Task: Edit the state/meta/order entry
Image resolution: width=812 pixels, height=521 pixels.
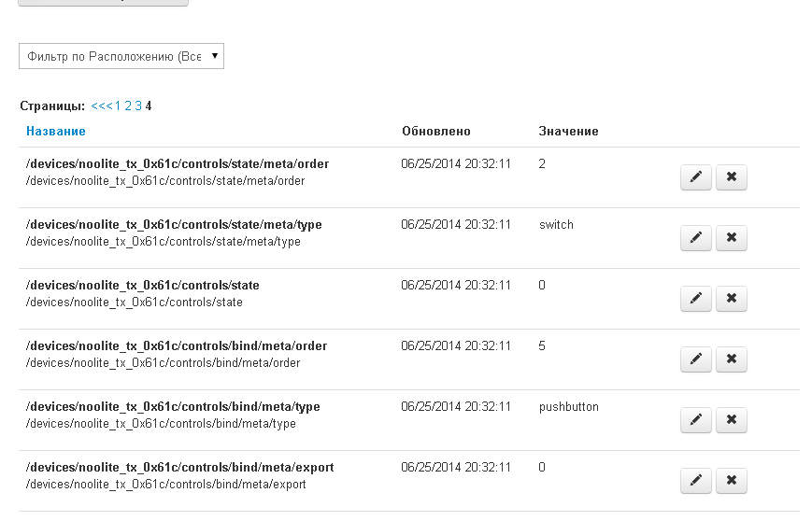Action: point(695,177)
